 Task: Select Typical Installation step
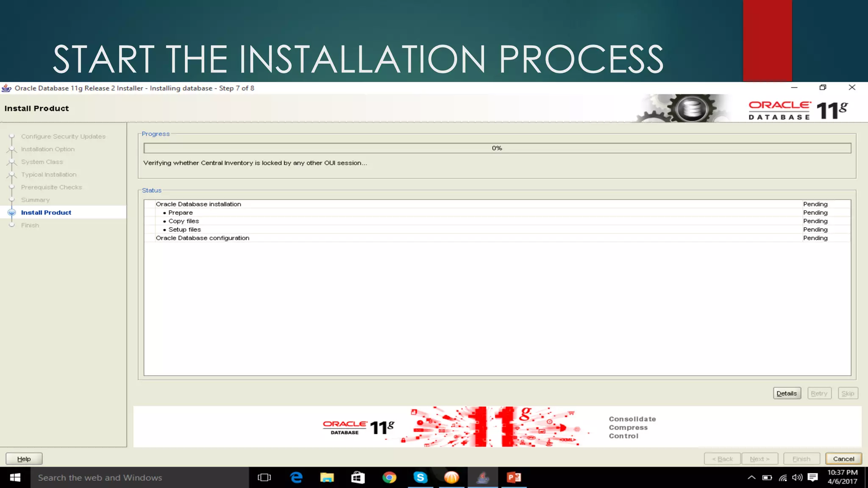tap(49, 175)
